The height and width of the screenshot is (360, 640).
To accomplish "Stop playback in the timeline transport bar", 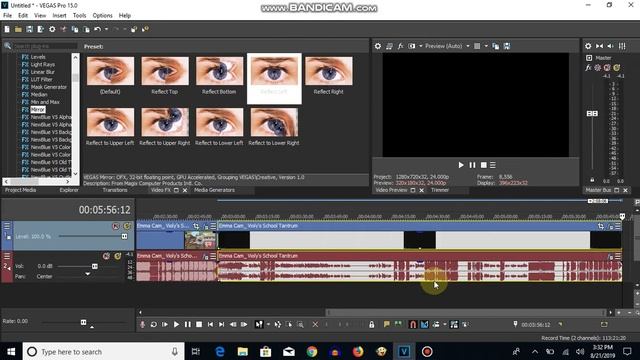I will [199, 324].
